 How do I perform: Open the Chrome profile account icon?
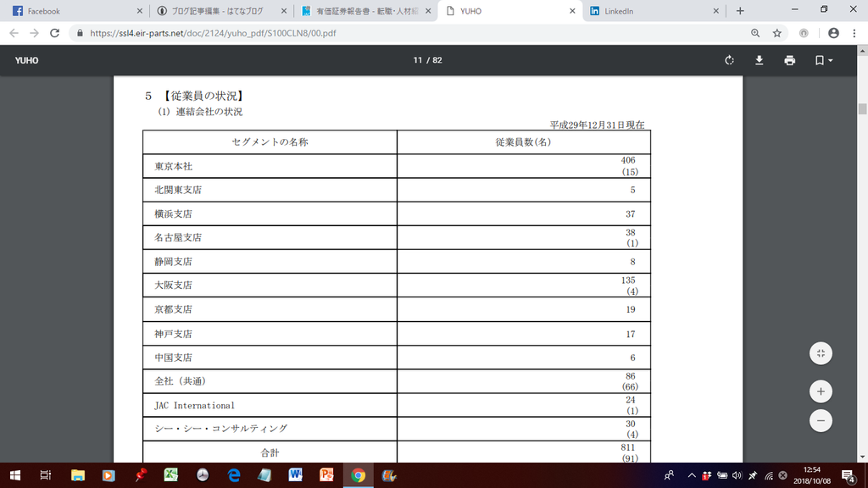coord(833,33)
